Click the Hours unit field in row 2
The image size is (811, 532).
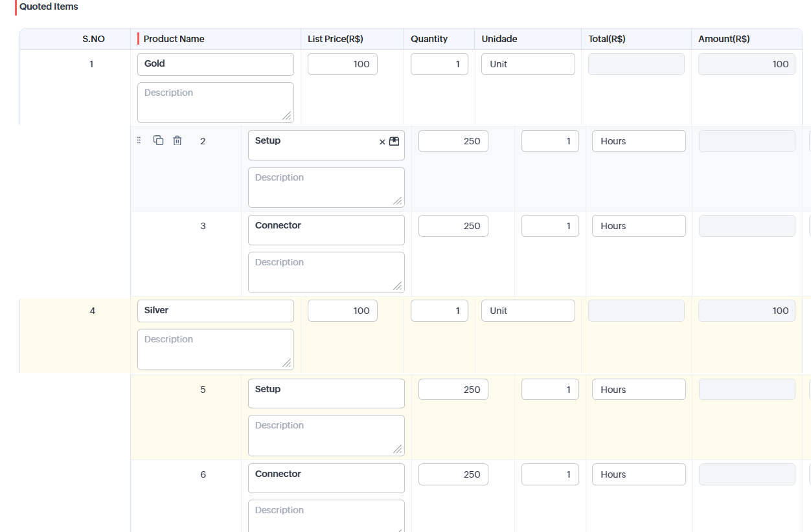[639, 141]
